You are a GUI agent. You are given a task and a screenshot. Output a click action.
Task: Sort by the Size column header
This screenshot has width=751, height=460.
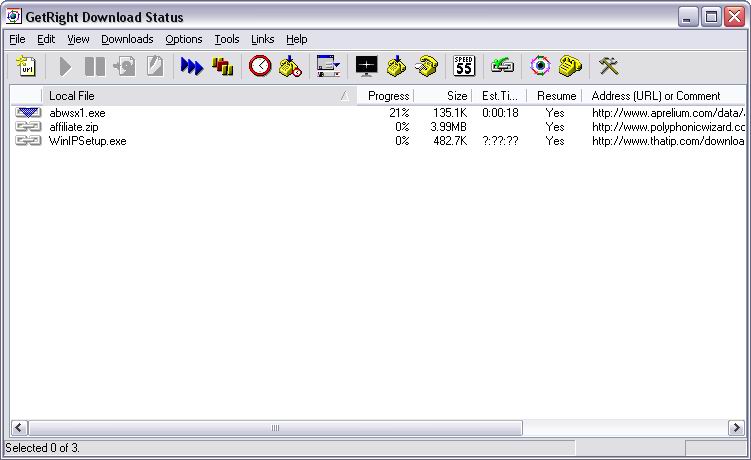(x=444, y=96)
